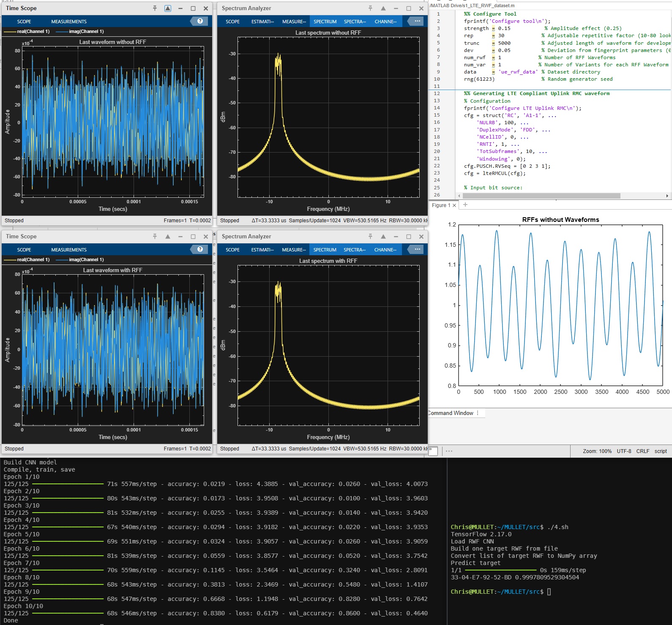The height and width of the screenshot is (625, 672).
Task: Pin the bottom Spectrum Analyzer window
Action: (370, 237)
